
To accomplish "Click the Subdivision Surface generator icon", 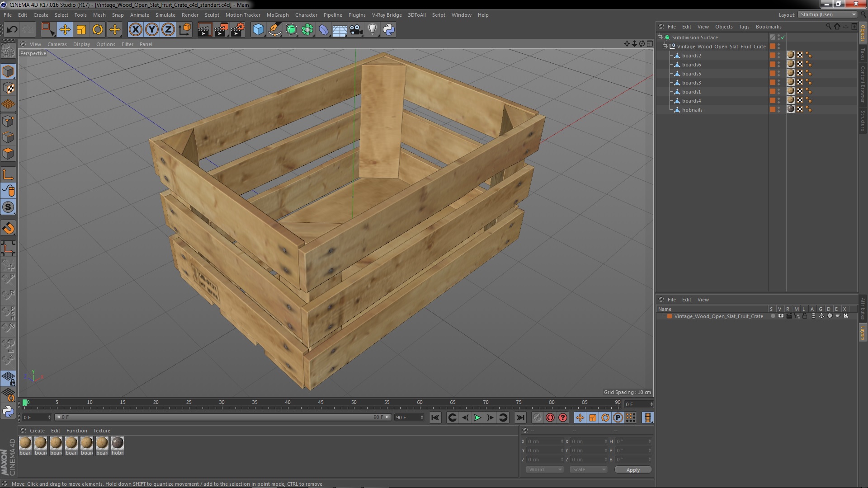I will 291,30.
